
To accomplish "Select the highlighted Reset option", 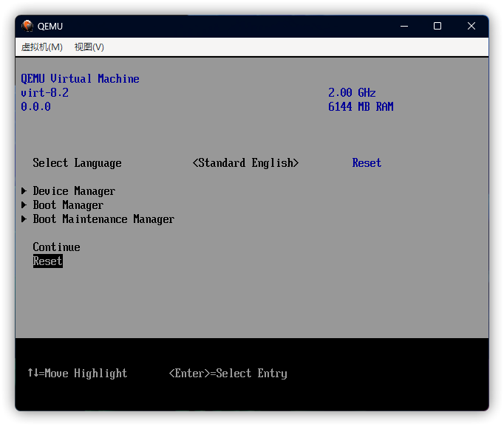I will pyautogui.click(x=47, y=261).
